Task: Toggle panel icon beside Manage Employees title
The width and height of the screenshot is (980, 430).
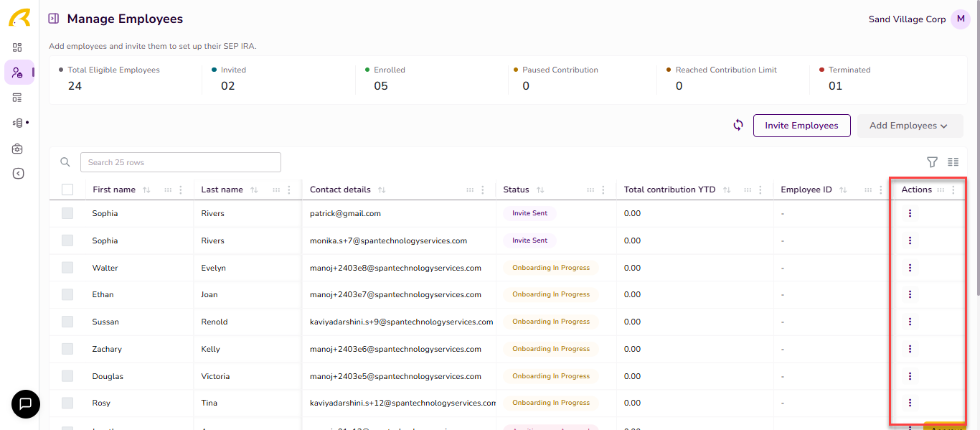Action: 53,19
